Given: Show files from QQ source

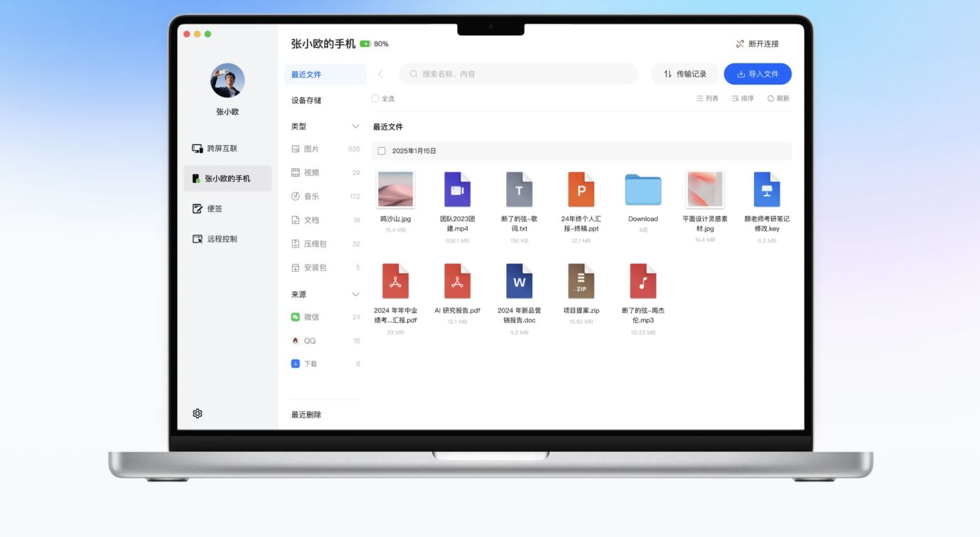Looking at the screenshot, I should pyautogui.click(x=325, y=341).
